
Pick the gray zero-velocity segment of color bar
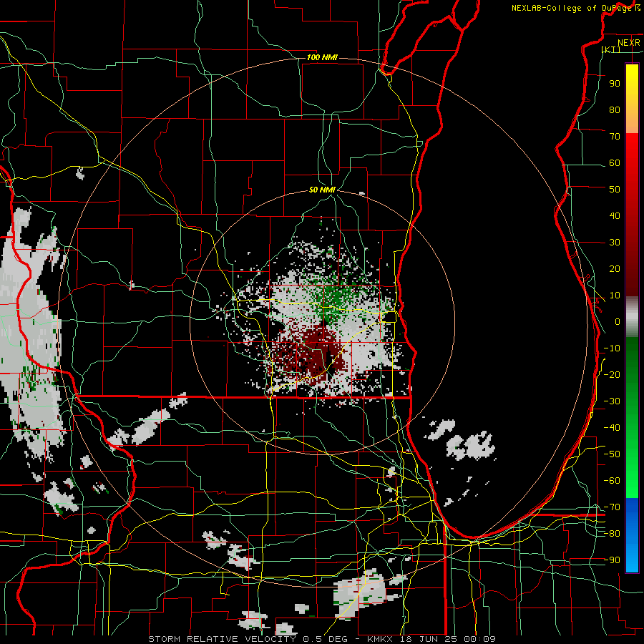coord(632,317)
